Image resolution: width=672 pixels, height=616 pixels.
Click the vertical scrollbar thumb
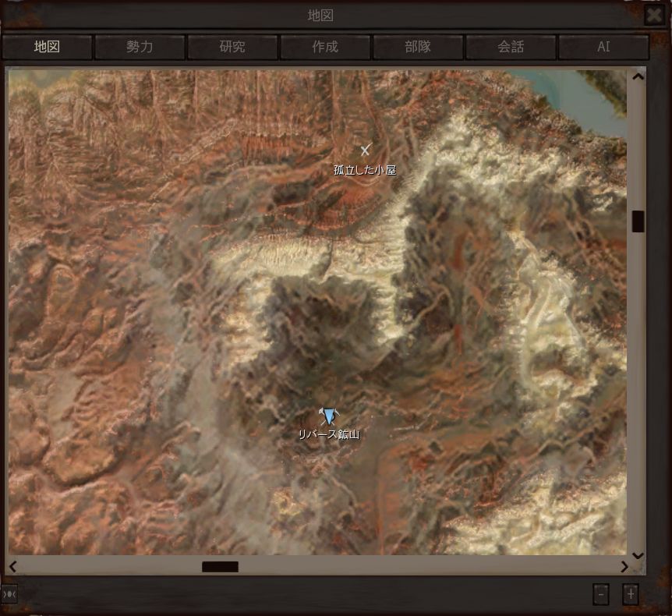[638, 221]
